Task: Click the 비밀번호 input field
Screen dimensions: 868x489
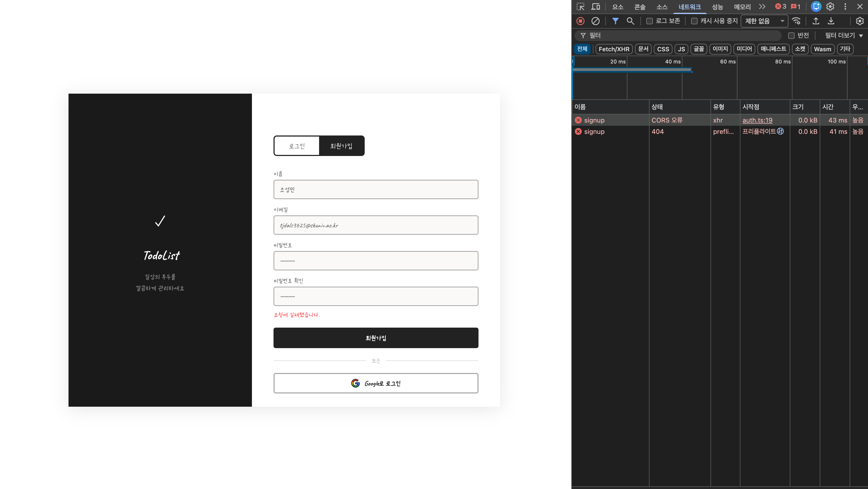Action: [x=376, y=260]
